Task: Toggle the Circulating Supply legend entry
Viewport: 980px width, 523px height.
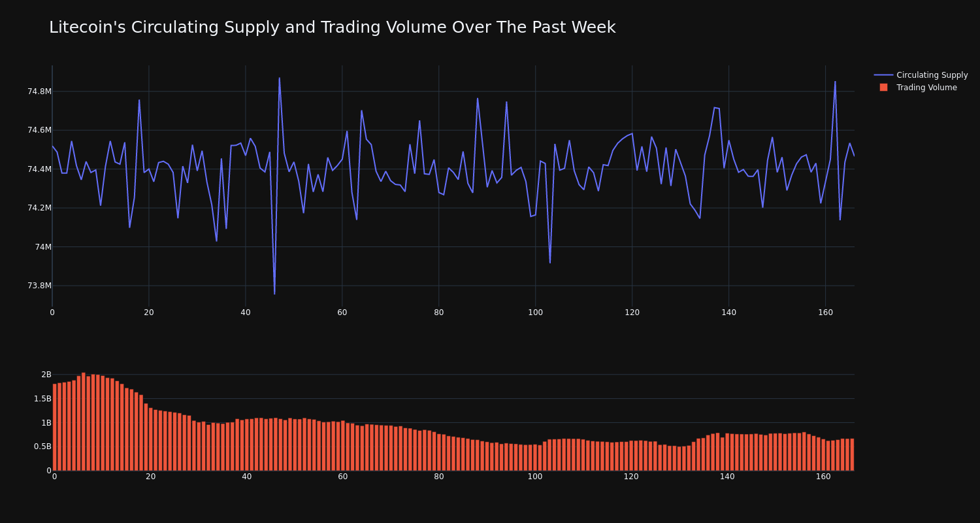Action: coord(921,75)
